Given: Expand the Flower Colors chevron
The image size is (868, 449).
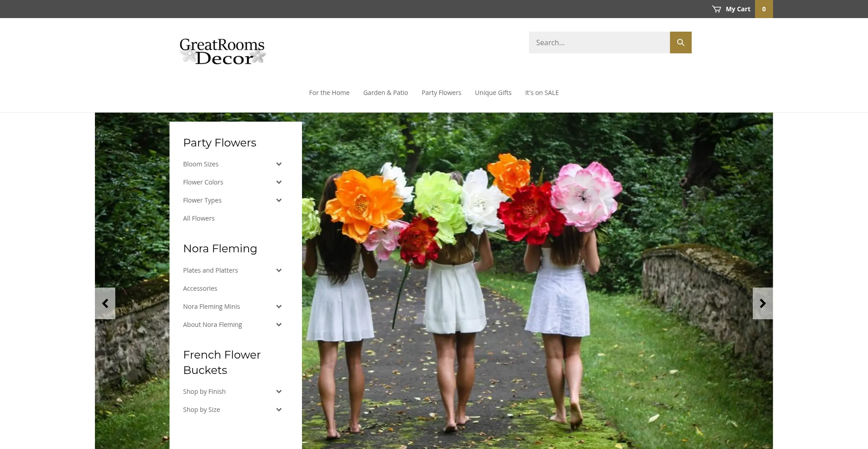Looking at the screenshot, I should 279,182.
